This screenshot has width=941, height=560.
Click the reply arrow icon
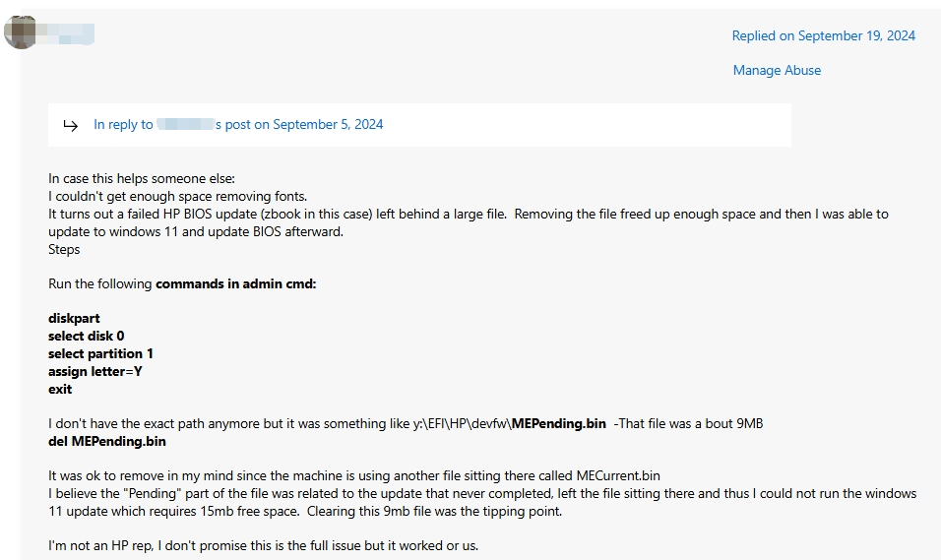point(70,125)
